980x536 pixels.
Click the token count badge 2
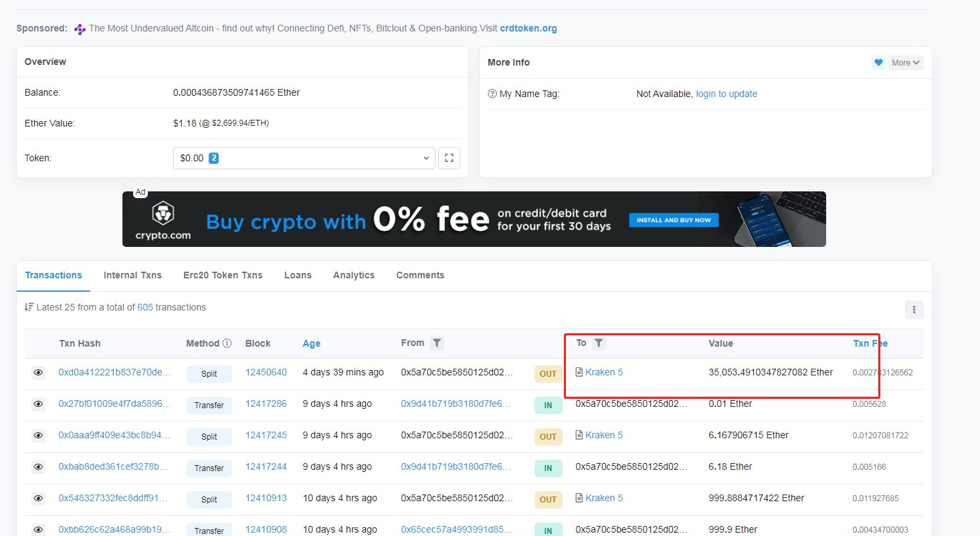(213, 158)
